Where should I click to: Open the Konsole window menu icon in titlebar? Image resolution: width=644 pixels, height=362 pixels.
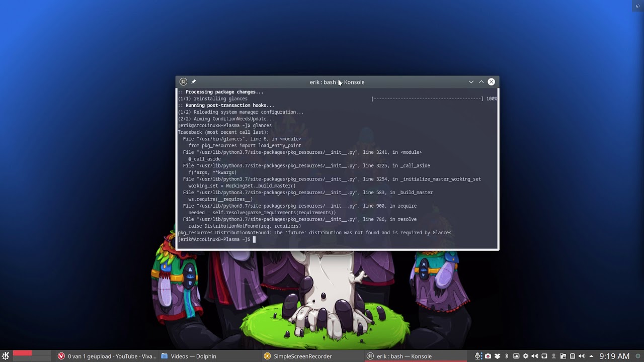[x=183, y=82]
